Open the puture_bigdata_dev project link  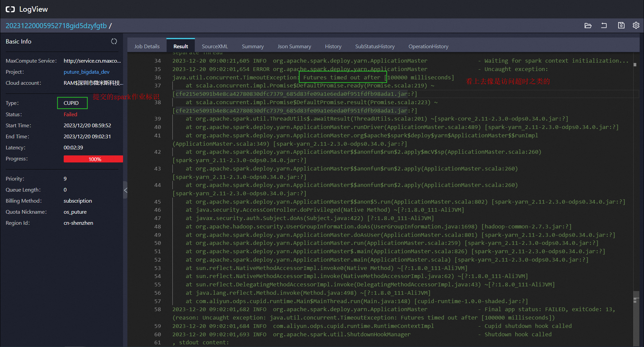tap(86, 72)
